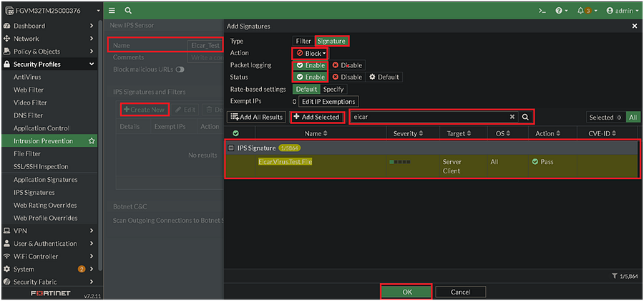Open the Web Filter page
This screenshot has width=644, height=301.
point(29,90)
